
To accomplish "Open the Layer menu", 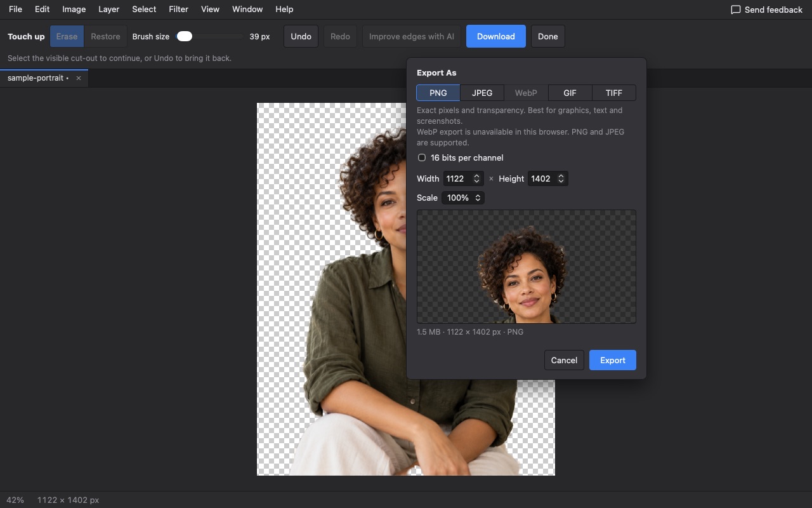I will tap(108, 10).
